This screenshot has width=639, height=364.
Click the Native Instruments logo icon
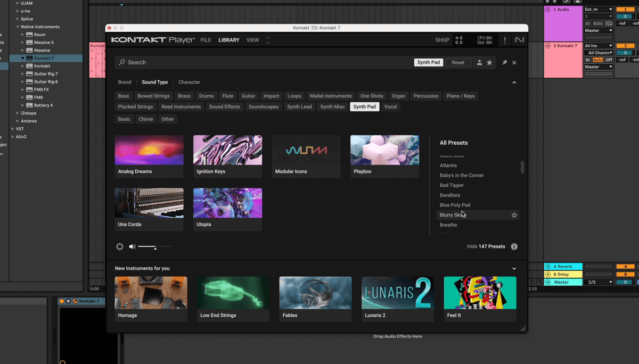[x=519, y=40]
